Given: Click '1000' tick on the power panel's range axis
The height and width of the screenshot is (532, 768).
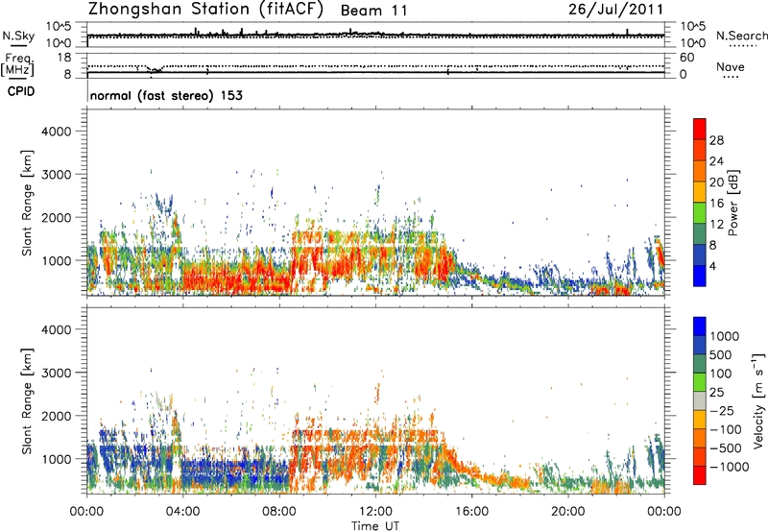Looking at the screenshot, I should click(57, 260).
